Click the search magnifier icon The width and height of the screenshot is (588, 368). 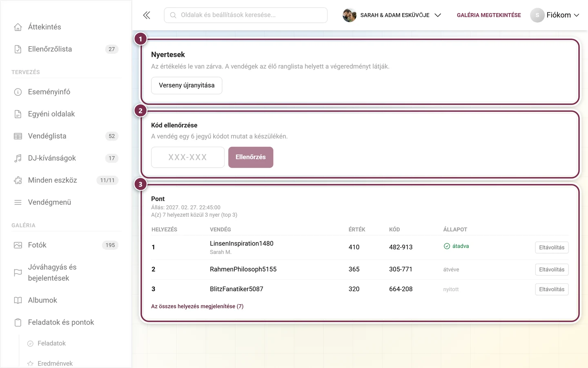coord(173,15)
